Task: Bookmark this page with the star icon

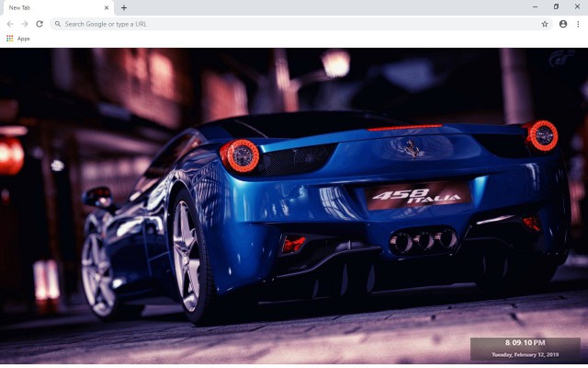Action: [x=545, y=24]
